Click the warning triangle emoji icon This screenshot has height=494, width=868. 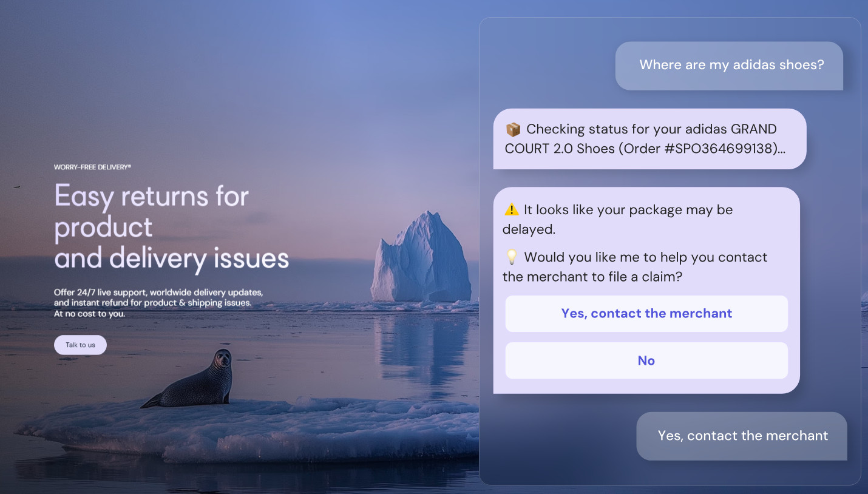[x=512, y=210]
